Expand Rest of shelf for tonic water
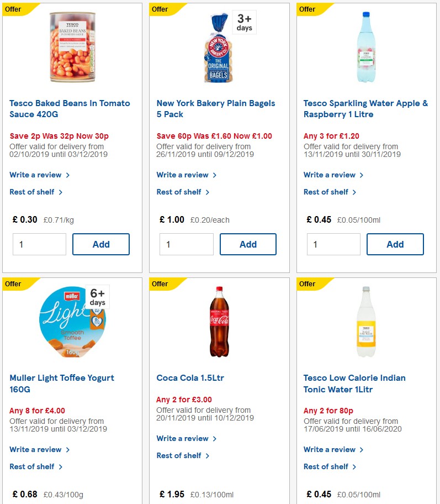This screenshot has height=504, width=440. coord(326,466)
